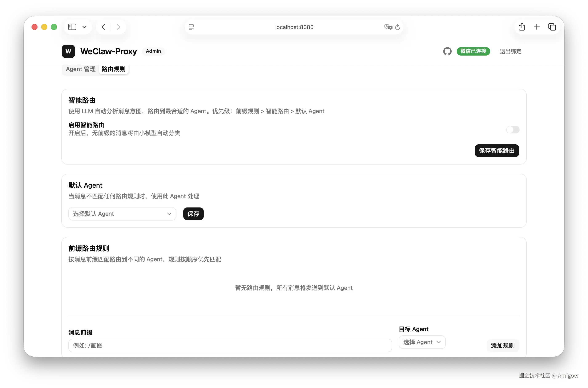Enable the 启用智能路由 switch
The width and height of the screenshot is (588, 388).
pos(512,130)
